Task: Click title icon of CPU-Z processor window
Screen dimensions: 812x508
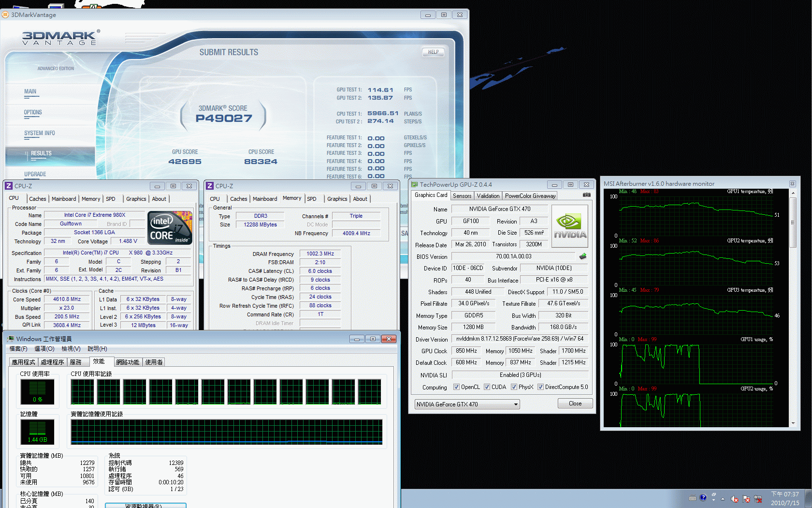Action: tap(8, 186)
